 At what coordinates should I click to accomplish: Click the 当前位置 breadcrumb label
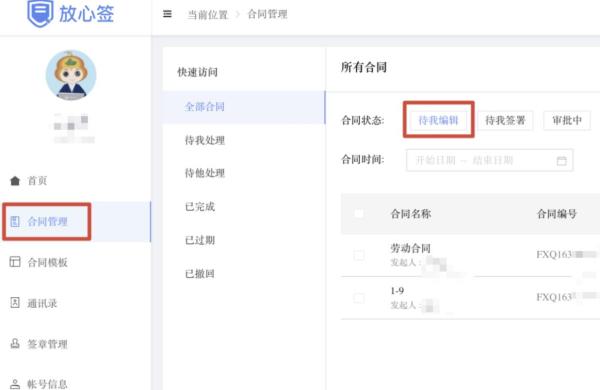point(207,15)
